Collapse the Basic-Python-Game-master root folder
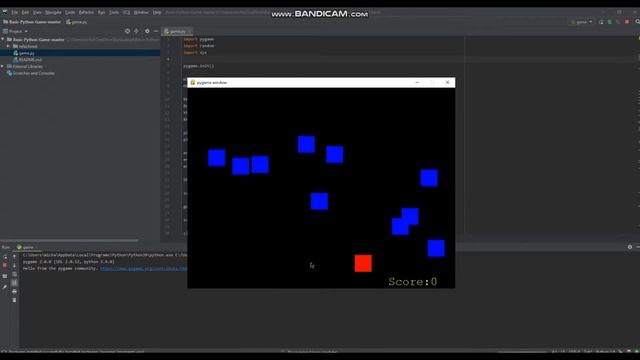The height and width of the screenshot is (360, 640). pos(3,40)
